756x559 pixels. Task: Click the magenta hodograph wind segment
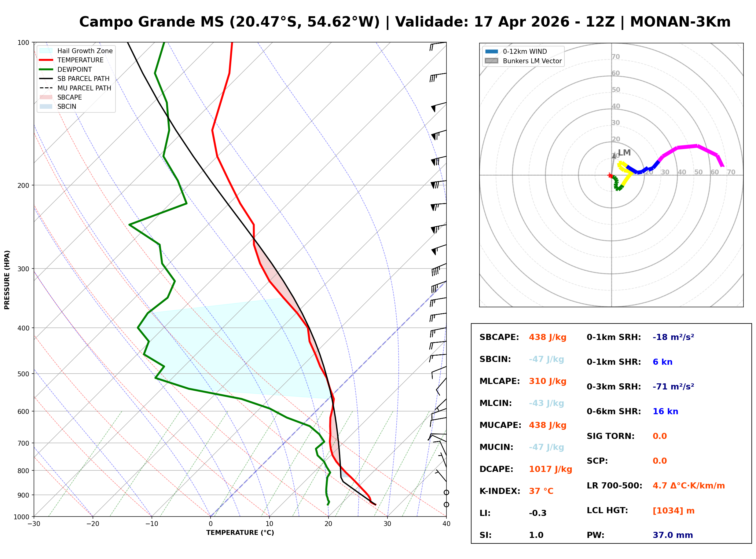[x=687, y=147]
